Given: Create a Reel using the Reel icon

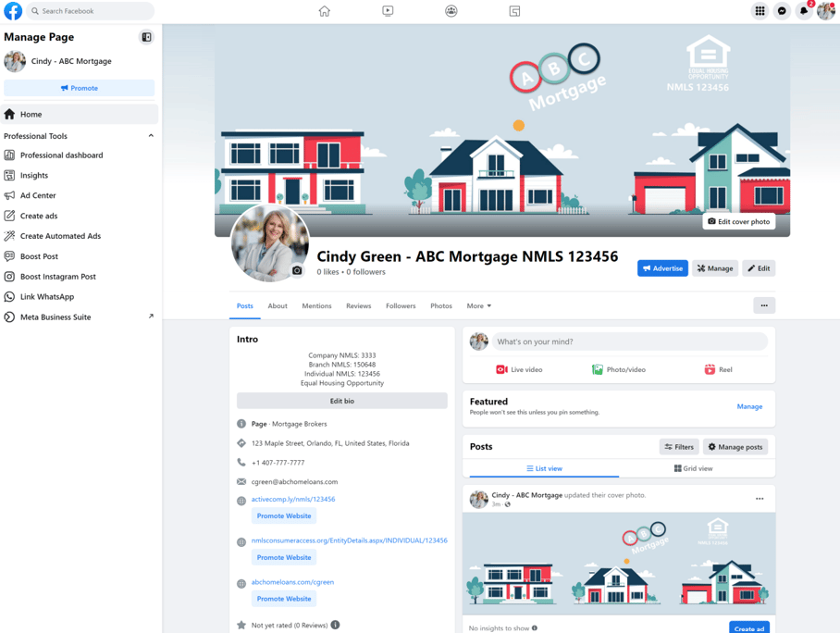Looking at the screenshot, I should [x=712, y=368].
